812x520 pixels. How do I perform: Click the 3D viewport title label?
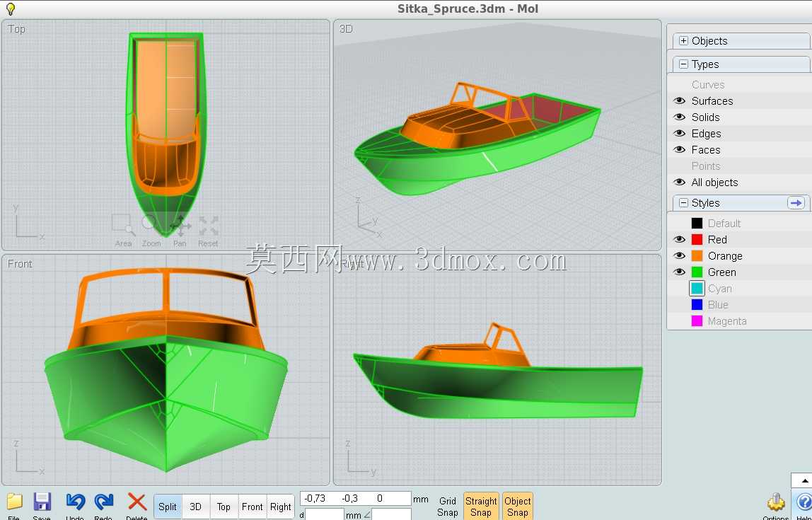pyautogui.click(x=346, y=29)
